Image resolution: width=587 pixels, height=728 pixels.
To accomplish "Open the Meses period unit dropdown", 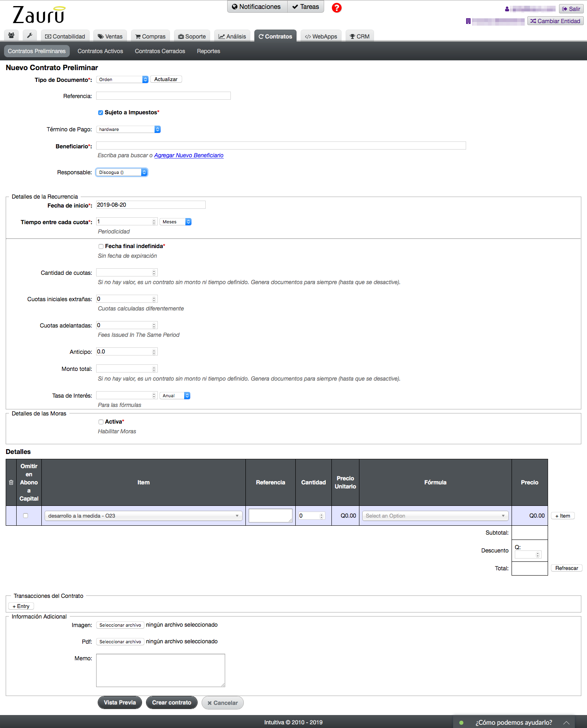I will tap(175, 222).
